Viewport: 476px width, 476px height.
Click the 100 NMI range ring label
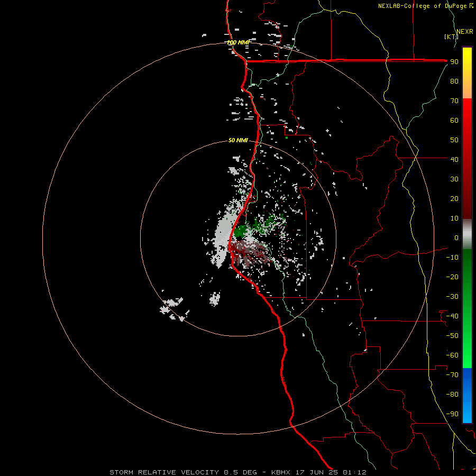[x=238, y=42]
